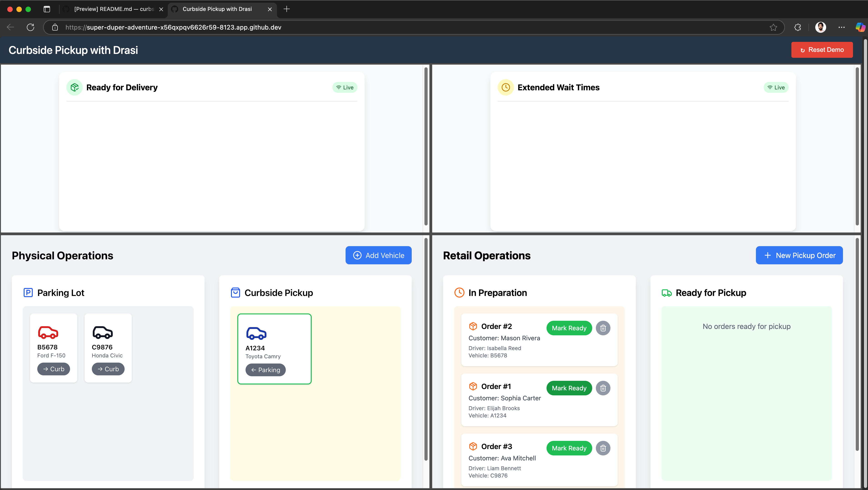Click the blue A1234 car icon

point(256,333)
